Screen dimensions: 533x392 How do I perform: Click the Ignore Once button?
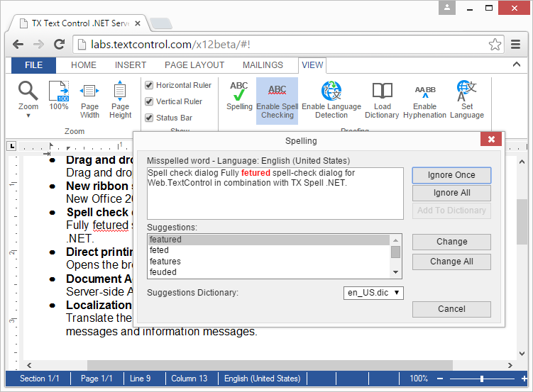point(451,175)
